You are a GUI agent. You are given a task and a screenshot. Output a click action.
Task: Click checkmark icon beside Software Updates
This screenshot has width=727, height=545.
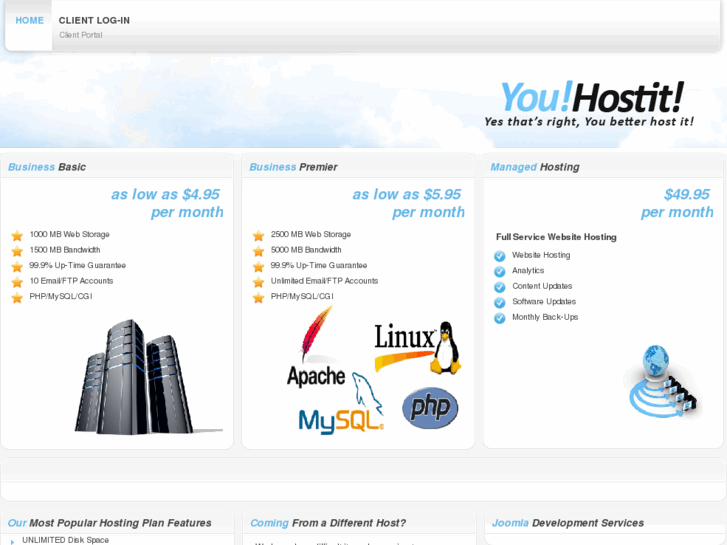coord(500,302)
